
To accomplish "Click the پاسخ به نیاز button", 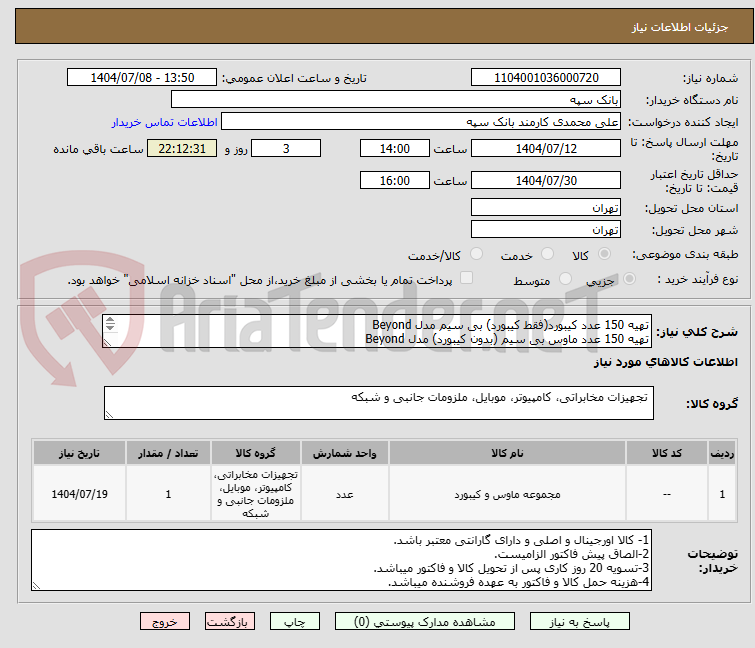I will [579, 622].
